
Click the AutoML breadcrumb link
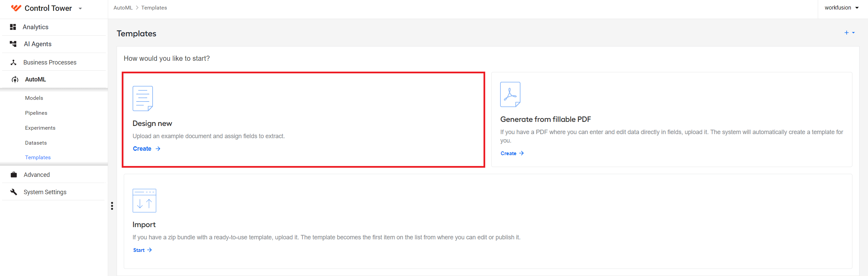(x=123, y=8)
